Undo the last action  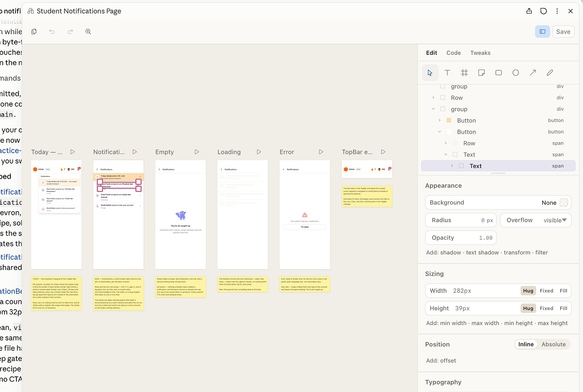point(52,32)
